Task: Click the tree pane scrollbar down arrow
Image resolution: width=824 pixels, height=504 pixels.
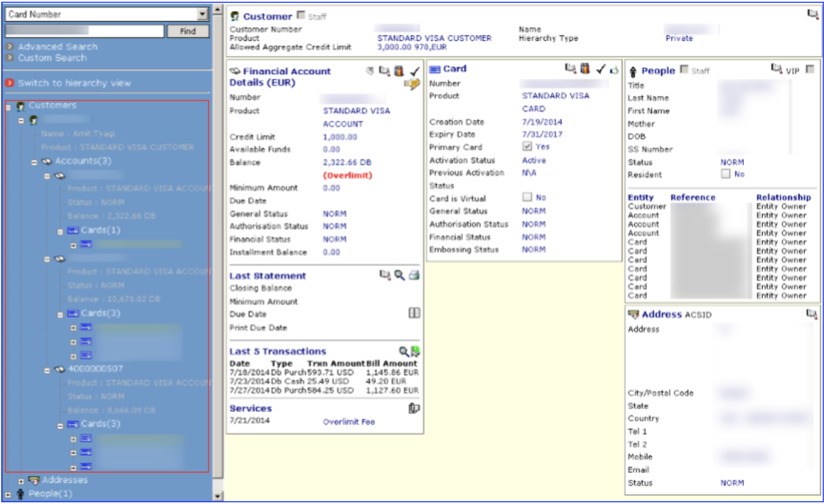Action: 218,496
